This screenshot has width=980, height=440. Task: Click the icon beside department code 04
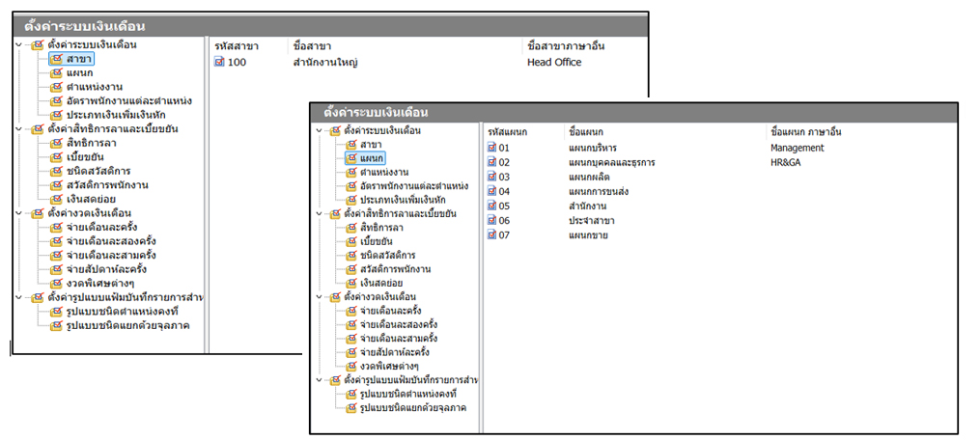[x=491, y=192]
